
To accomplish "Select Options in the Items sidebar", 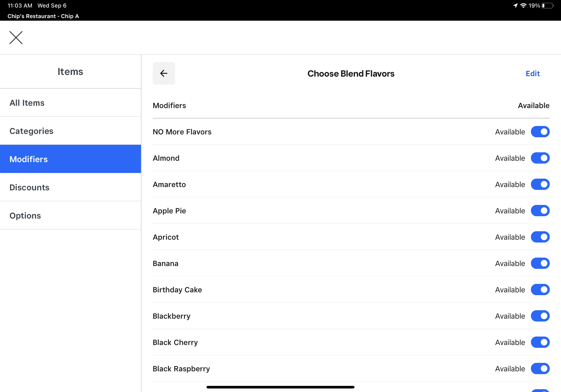I will (70, 215).
